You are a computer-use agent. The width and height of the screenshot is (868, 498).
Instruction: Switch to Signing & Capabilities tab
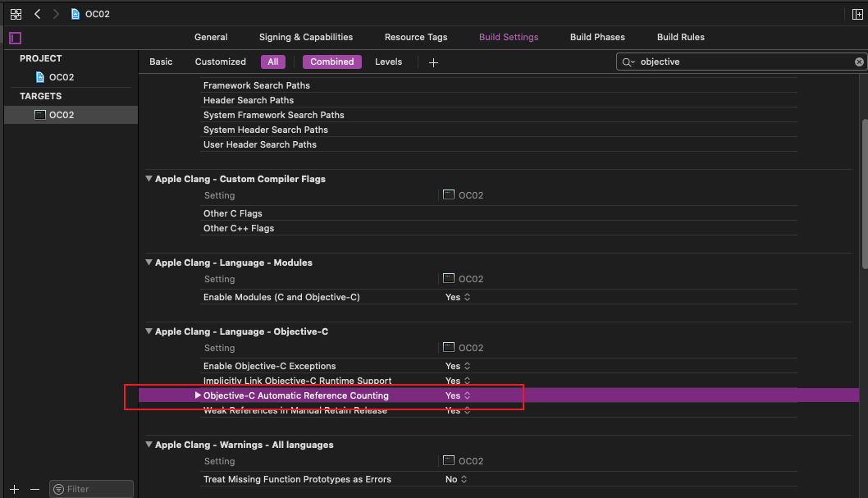coord(306,37)
